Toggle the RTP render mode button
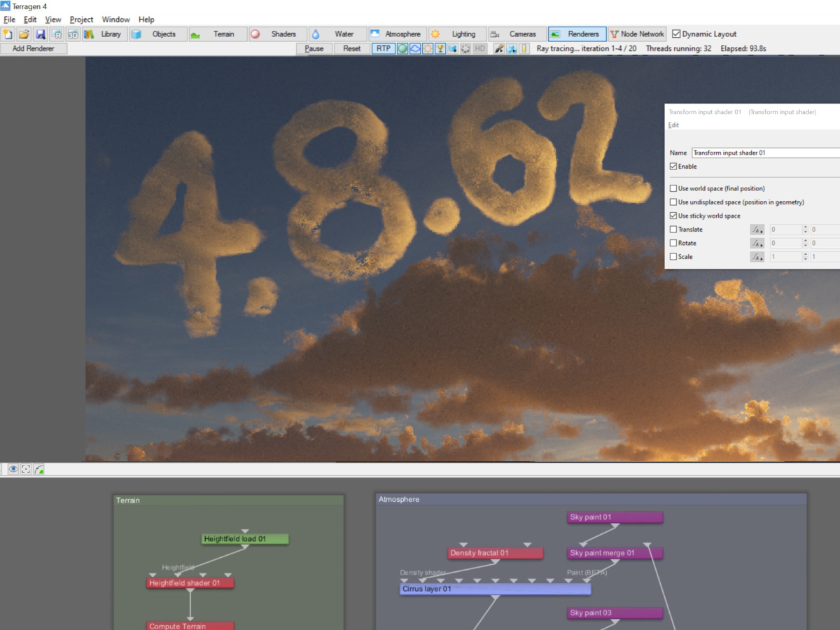Viewport: 840px width, 630px height. tap(383, 48)
